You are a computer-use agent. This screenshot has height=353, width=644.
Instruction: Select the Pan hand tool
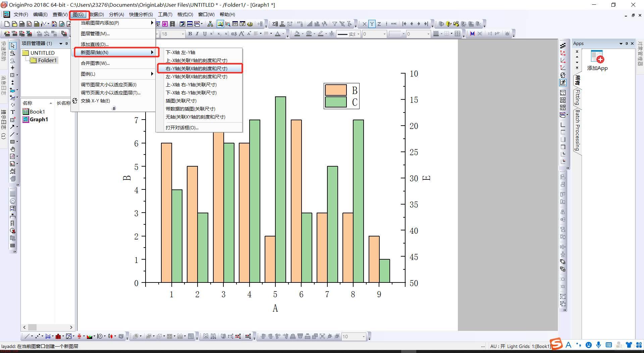coord(13,149)
